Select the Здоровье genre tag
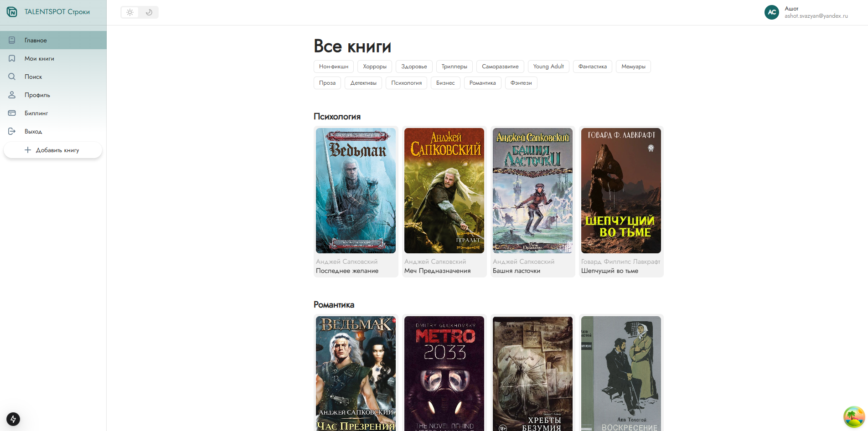 point(414,67)
